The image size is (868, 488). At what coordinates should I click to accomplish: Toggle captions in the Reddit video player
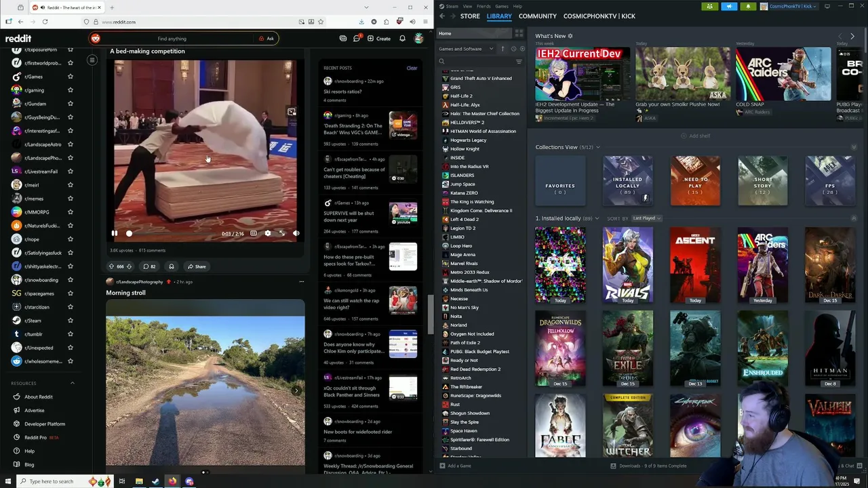[254, 233]
